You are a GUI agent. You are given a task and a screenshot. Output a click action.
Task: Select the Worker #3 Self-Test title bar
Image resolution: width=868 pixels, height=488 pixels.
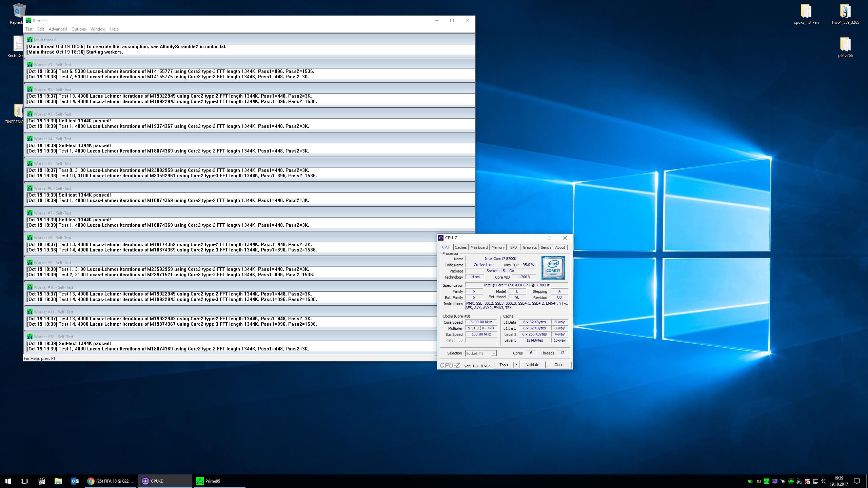coord(249,114)
